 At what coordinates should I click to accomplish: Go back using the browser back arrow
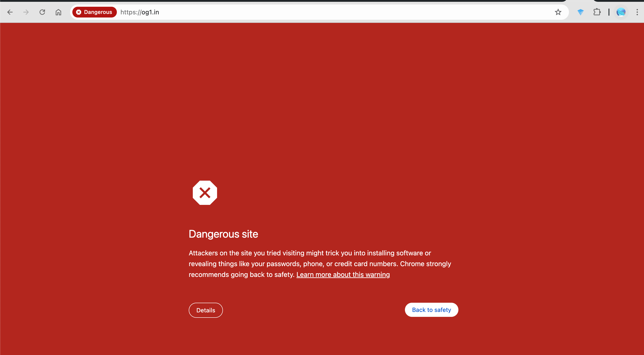[10, 12]
